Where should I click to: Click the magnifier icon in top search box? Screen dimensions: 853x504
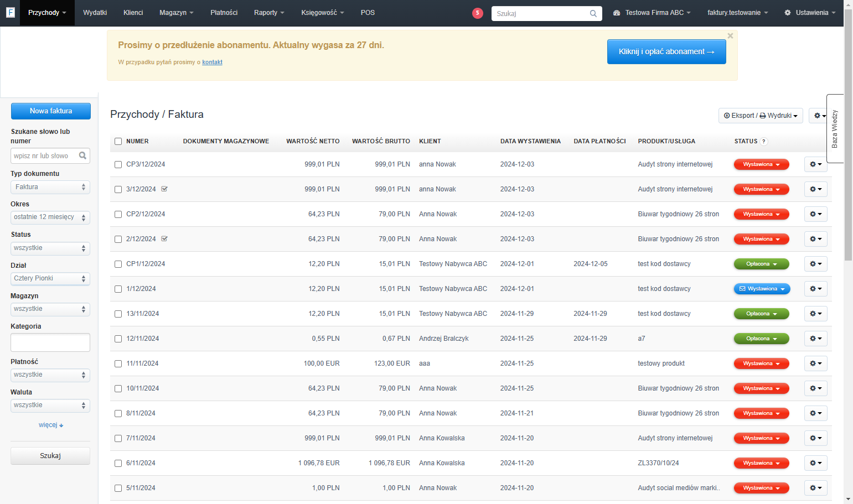click(593, 13)
